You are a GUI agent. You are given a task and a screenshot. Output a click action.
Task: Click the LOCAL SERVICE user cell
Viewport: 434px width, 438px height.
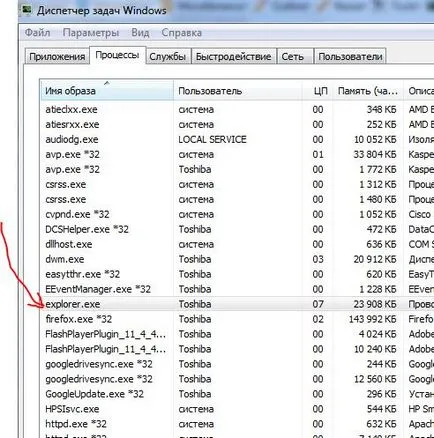212,139
